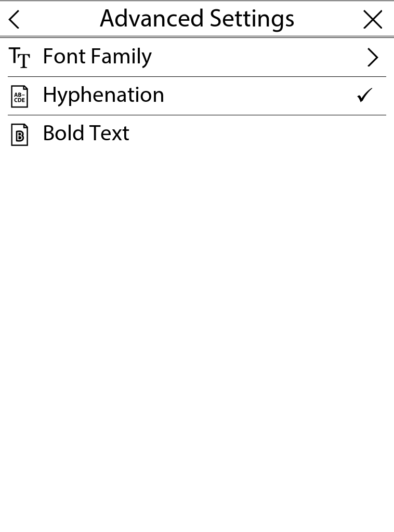394x532 pixels.
Task: Click the Hyphenation page icon
Action: tap(20, 97)
